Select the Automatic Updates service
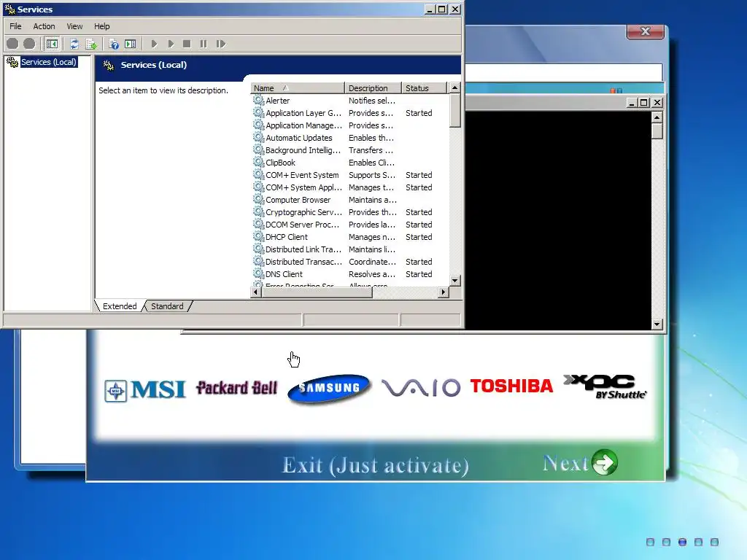This screenshot has width=747, height=560. tap(350, 138)
